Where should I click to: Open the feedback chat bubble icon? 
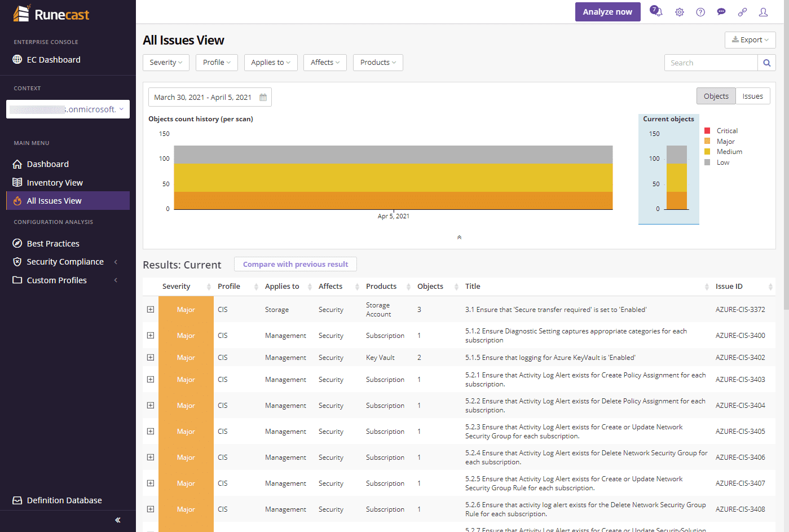tap(721, 12)
